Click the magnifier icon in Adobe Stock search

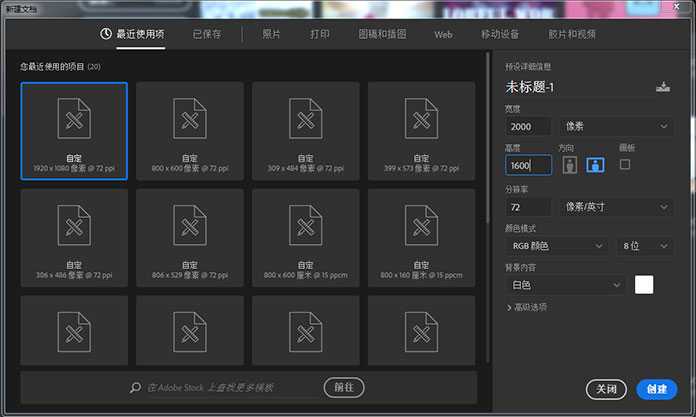click(136, 388)
